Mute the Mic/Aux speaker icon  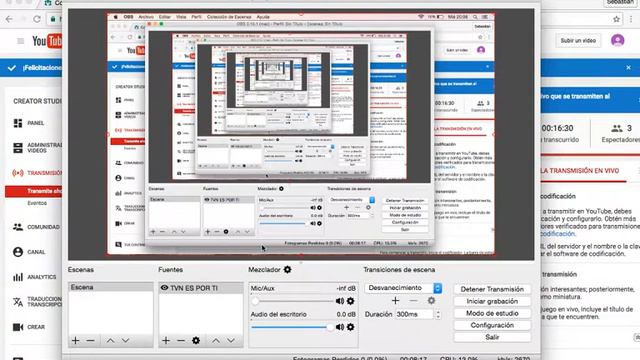click(340, 301)
